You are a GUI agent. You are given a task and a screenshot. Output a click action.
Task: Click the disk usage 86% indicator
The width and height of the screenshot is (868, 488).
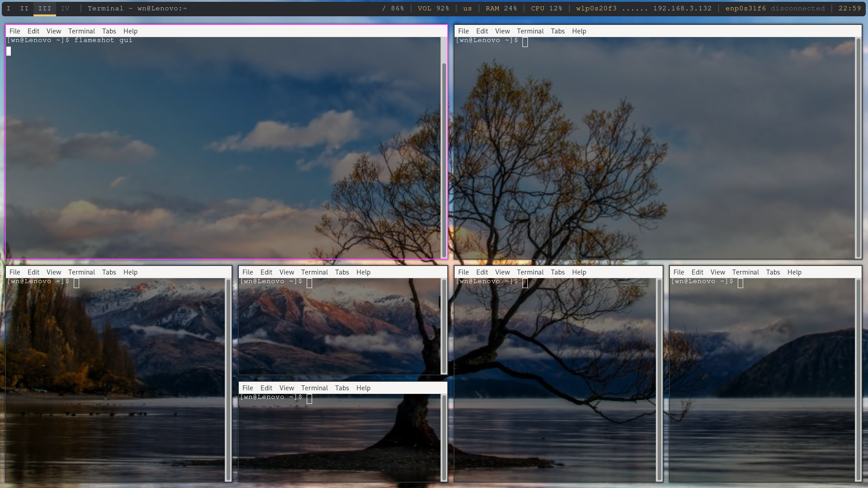393,8
